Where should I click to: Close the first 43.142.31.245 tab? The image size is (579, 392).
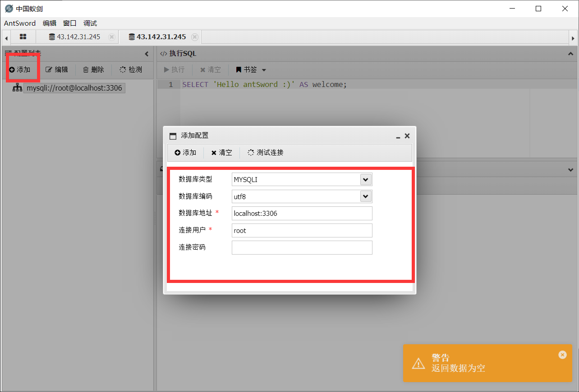click(x=112, y=37)
